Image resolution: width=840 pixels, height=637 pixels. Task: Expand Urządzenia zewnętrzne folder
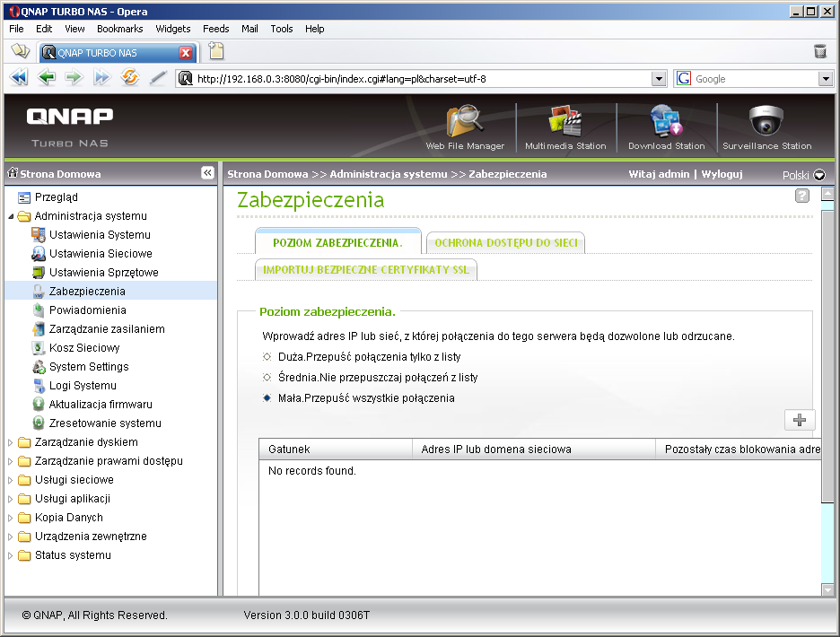coord(10,537)
